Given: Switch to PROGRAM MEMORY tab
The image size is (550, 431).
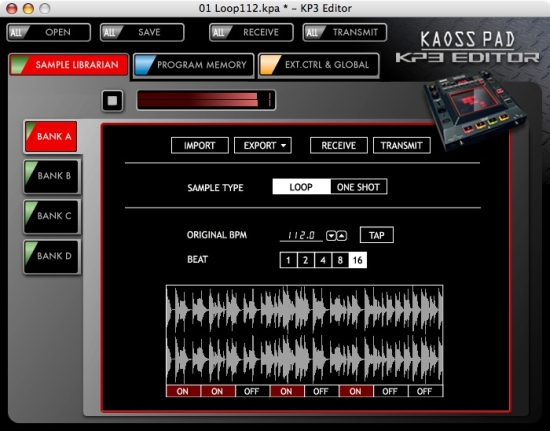Looking at the screenshot, I should point(193,65).
